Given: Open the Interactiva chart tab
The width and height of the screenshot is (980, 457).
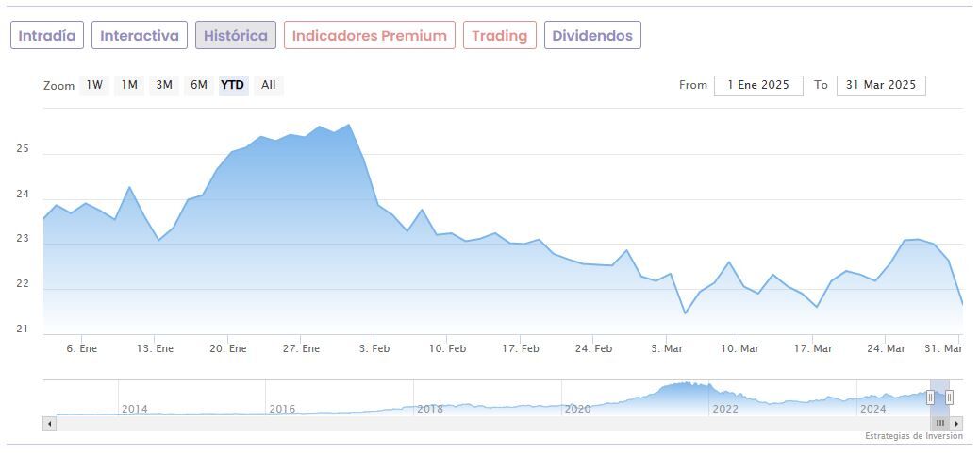Looking at the screenshot, I should (x=140, y=36).
